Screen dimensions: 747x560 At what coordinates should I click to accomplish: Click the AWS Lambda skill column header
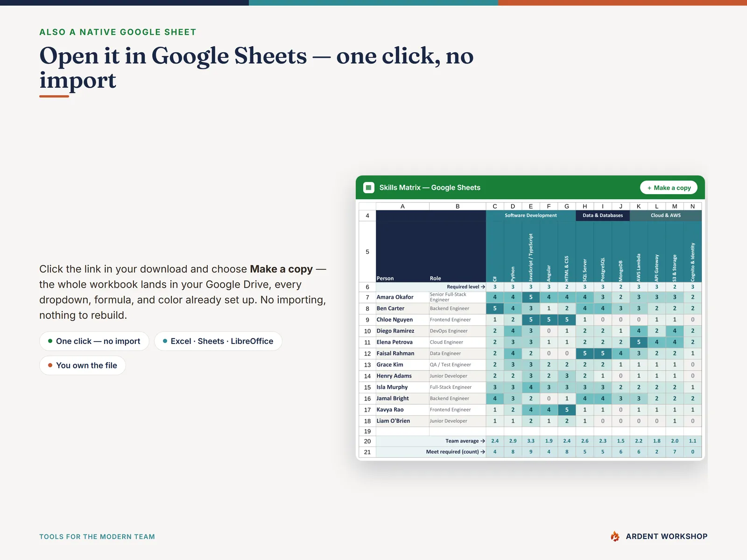(x=639, y=252)
